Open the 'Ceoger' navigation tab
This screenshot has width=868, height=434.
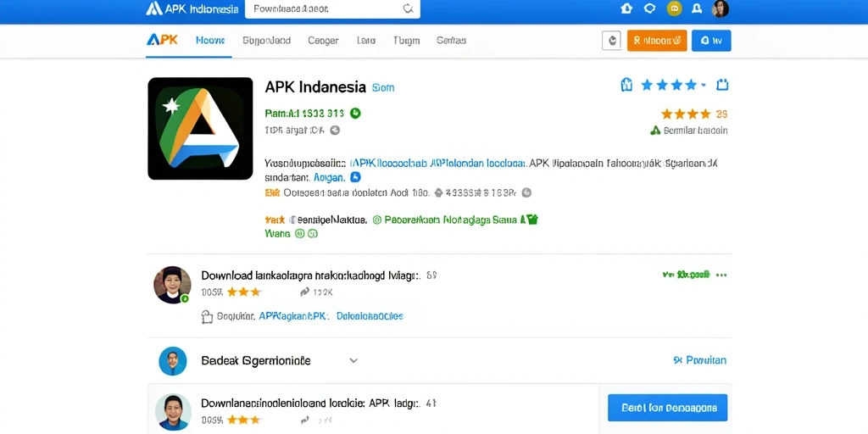coord(323,41)
